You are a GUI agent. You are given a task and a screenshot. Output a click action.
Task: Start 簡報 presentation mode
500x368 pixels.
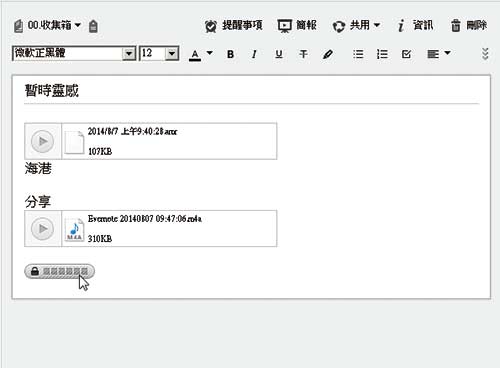tap(297, 25)
